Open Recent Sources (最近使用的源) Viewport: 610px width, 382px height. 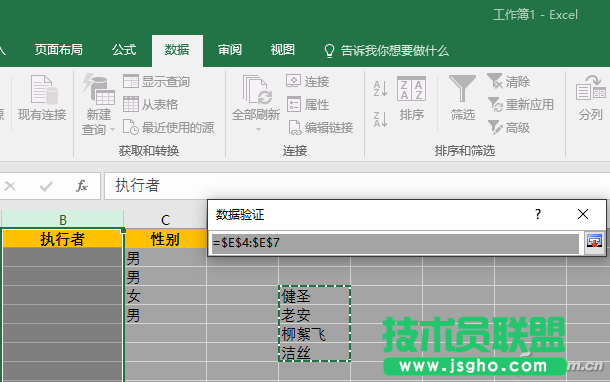168,127
